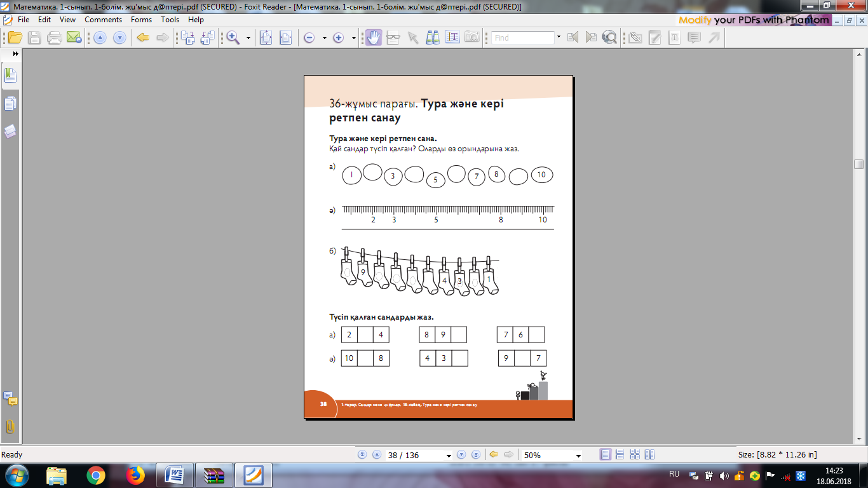Screen dimensions: 868x488
Task: Click the Fit Page toolbar icon
Action: click(x=266, y=37)
